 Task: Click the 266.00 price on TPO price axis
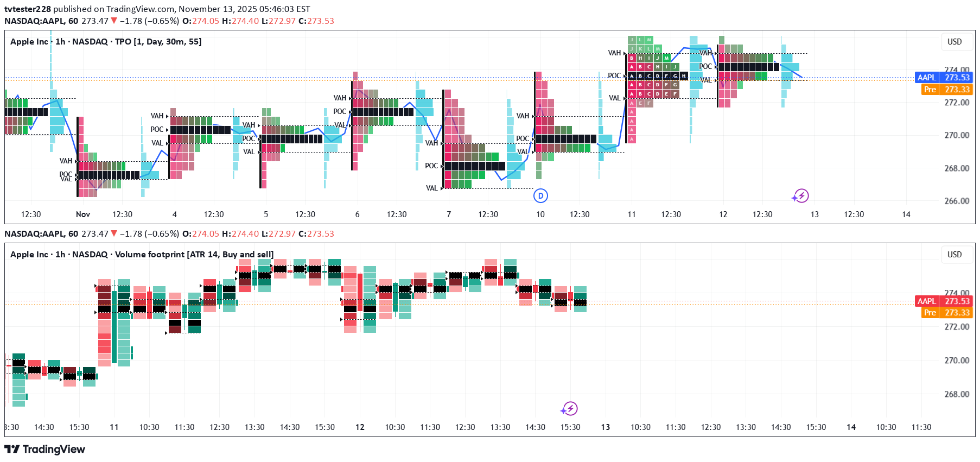pos(957,201)
